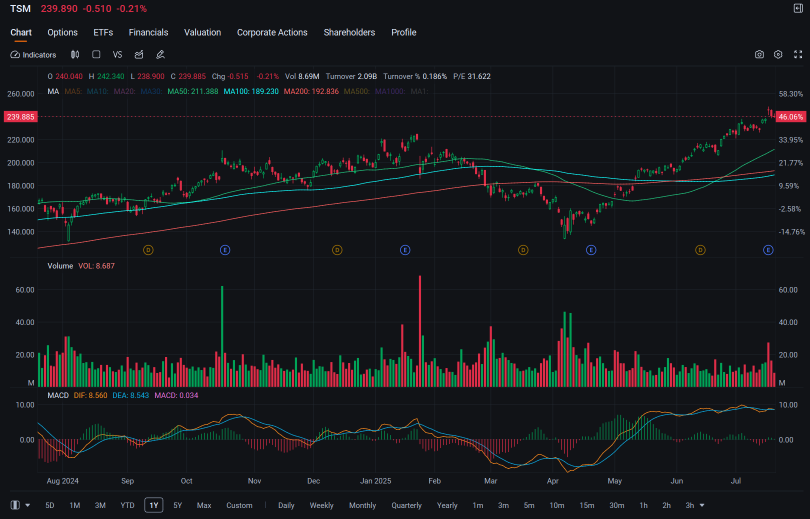
Task: Click the earnings marker near October
Action: [x=225, y=250]
